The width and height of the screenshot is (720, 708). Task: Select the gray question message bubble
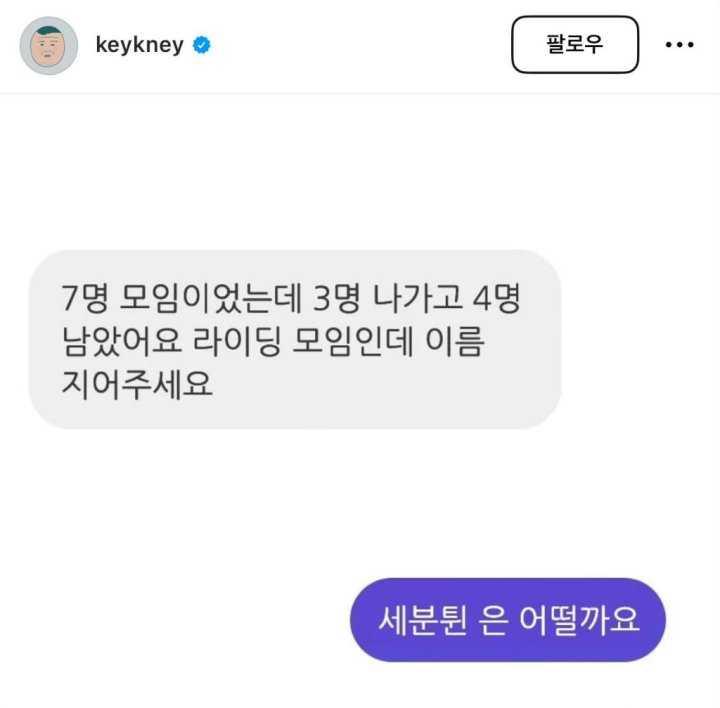click(295, 340)
